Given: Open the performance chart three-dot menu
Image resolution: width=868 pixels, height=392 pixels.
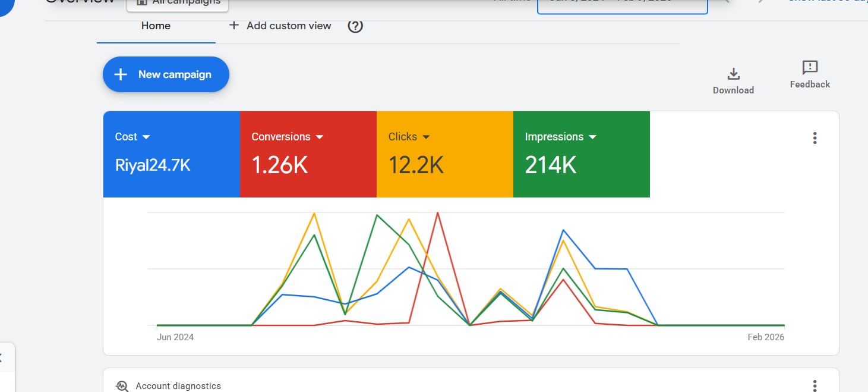Looking at the screenshot, I should point(815,138).
